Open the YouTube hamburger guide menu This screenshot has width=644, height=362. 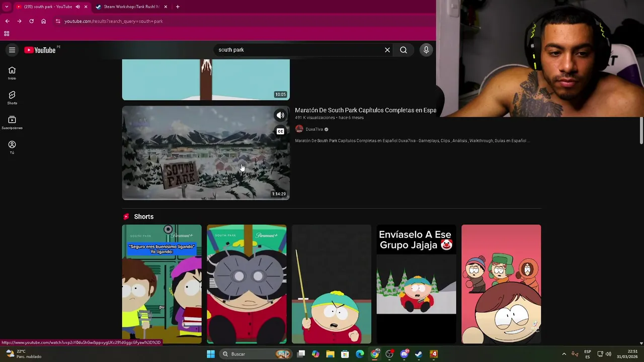(12, 50)
